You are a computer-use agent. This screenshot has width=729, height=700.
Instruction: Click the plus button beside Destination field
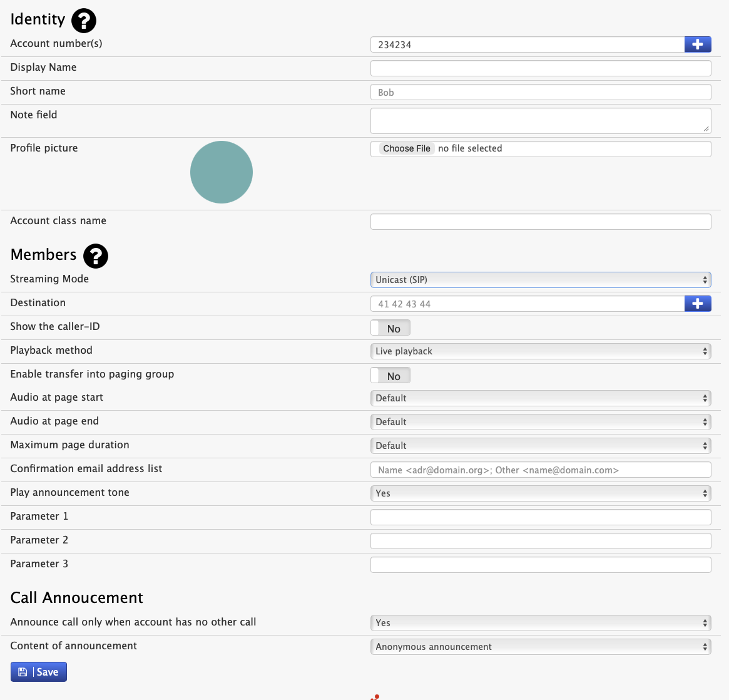click(x=698, y=304)
